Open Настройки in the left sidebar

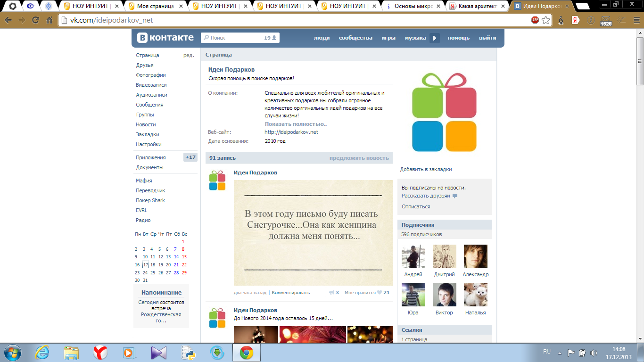pos(149,144)
